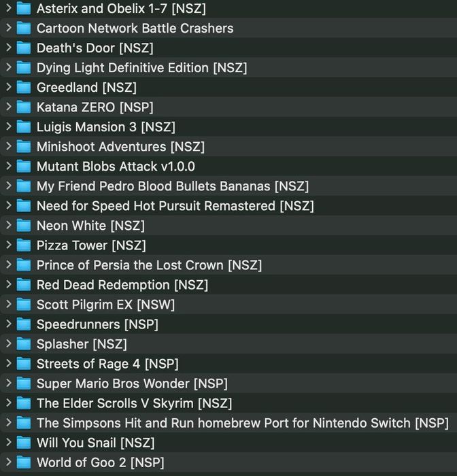Click the Speedrunners folder icon

point(24,324)
